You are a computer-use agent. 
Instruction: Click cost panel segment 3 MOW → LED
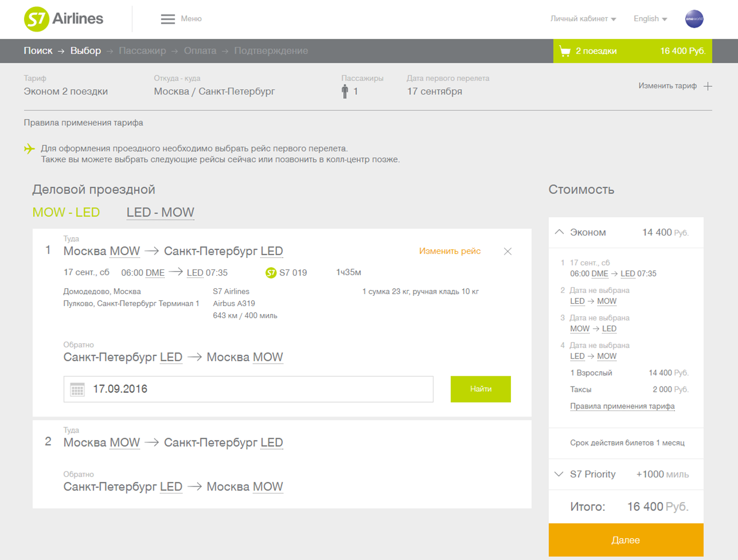[593, 329]
